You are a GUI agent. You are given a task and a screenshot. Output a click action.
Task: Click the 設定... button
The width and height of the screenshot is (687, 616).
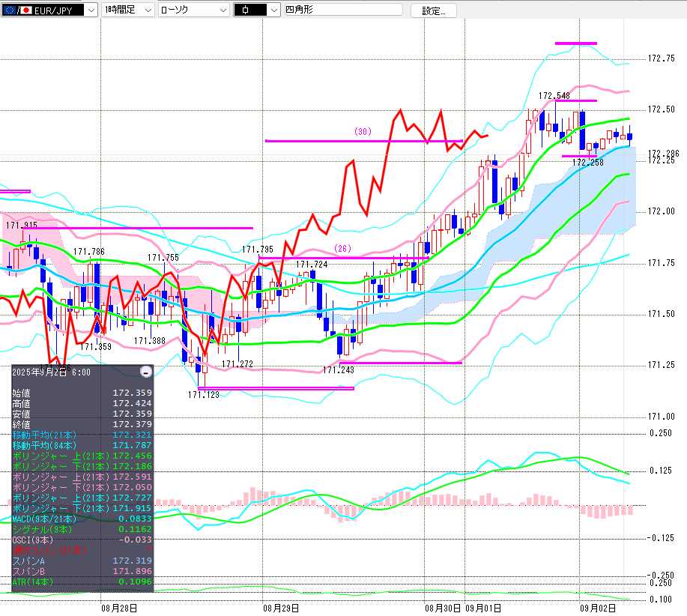pos(433,11)
